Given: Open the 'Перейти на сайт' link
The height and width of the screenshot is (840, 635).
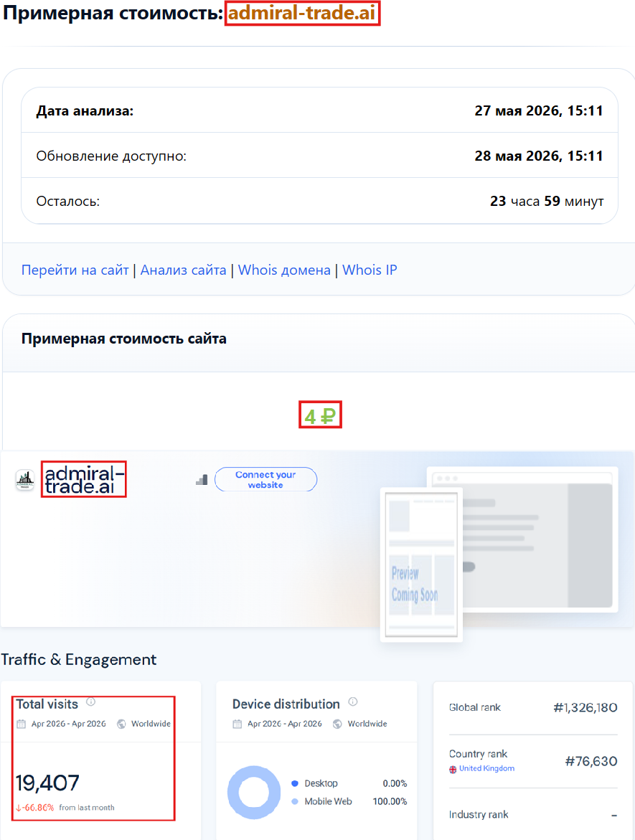Looking at the screenshot, I should click(75, 270).
